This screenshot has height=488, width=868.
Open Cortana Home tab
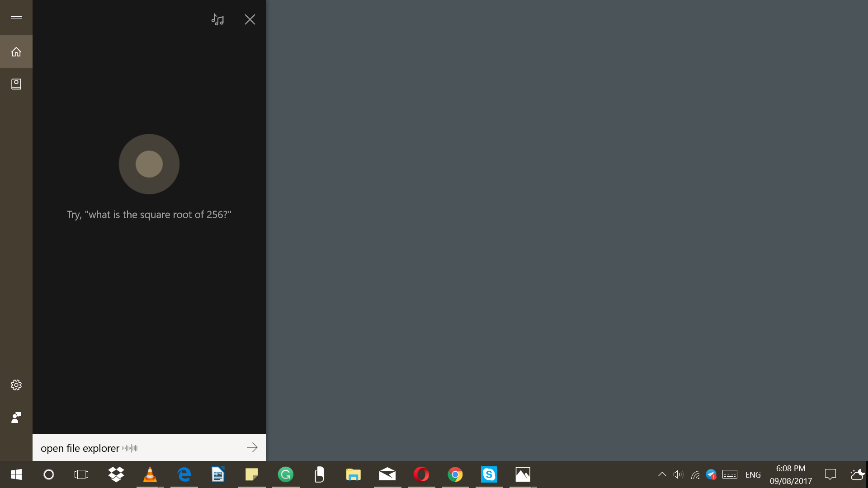(x=16, y=52)
